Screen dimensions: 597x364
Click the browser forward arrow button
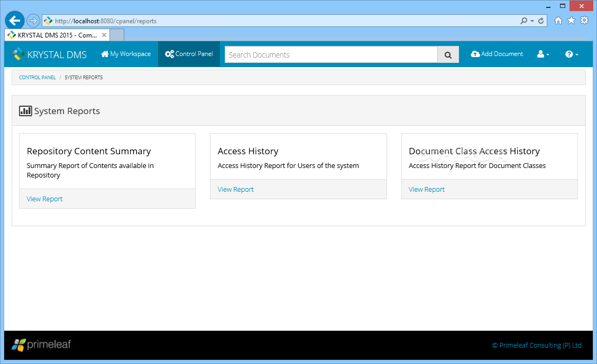tap(33, 21)
